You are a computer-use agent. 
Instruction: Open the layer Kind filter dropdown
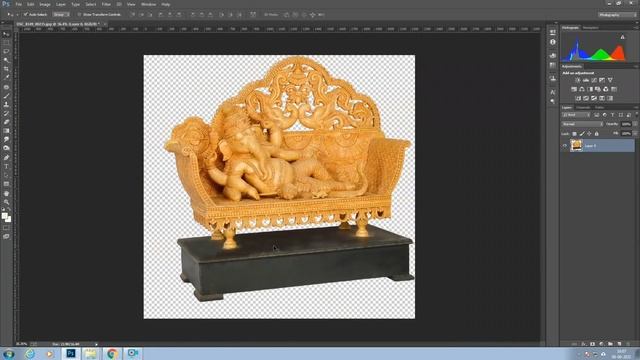click(576, 115)
